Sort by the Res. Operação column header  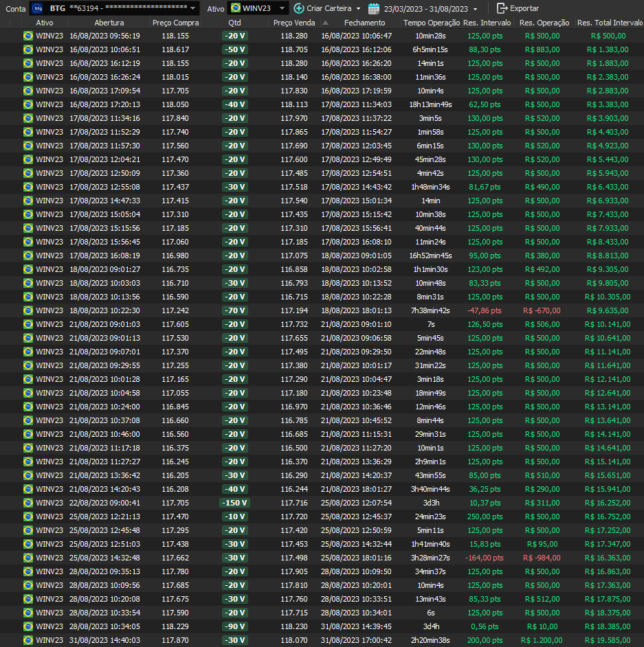pos(544,23)
